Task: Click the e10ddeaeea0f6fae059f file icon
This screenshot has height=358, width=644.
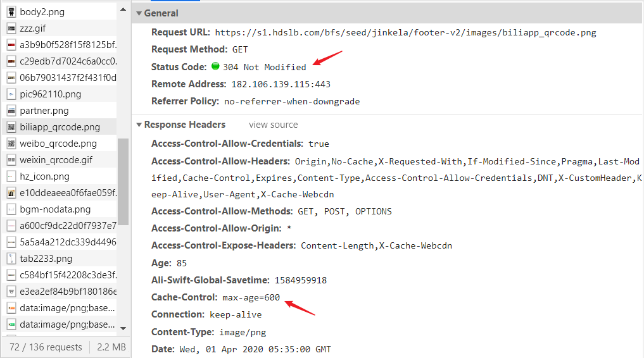Action: [11, 193]
